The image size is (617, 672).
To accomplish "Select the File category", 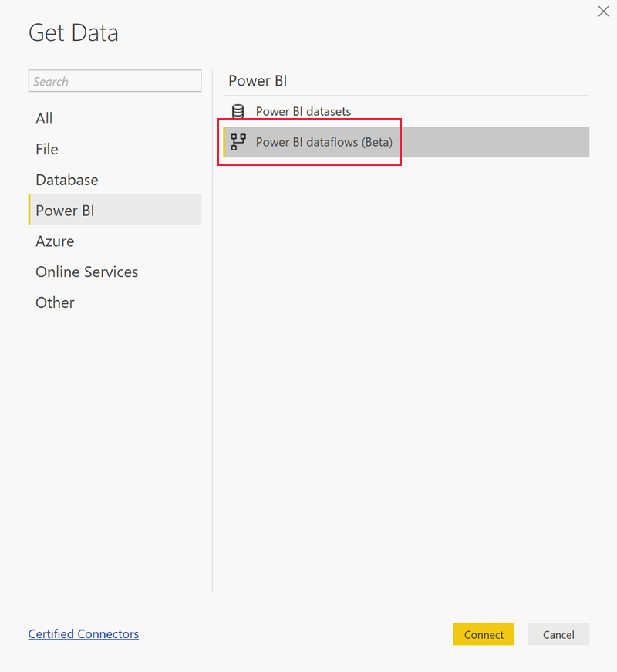I will coord(115,149).
